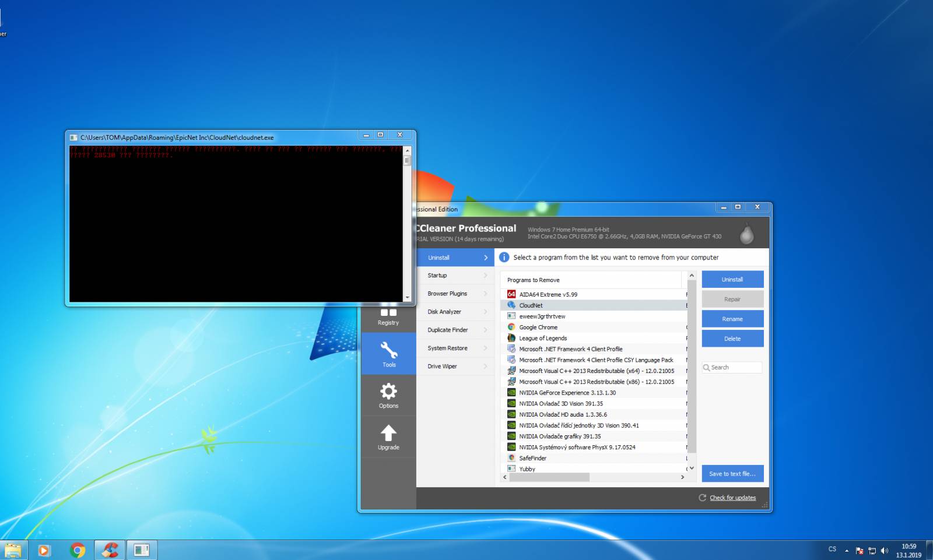Click the Show desktop strip beside the clock
Screen dimensions: 933x560
point(929,550)
